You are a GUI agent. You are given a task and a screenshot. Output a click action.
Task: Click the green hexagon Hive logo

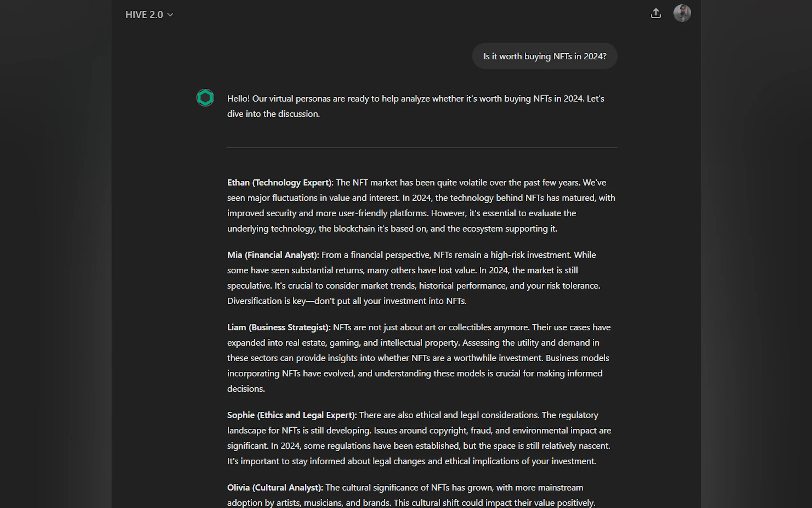[x=205, y=98]
